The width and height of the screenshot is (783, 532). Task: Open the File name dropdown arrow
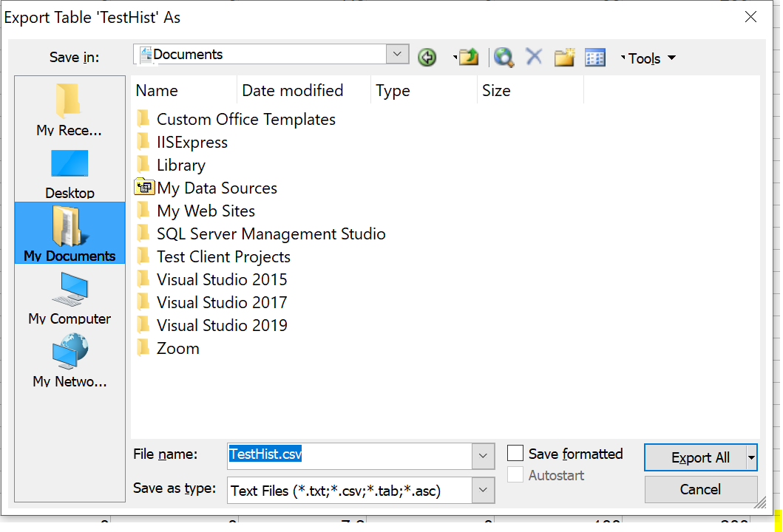pos(483,456)
